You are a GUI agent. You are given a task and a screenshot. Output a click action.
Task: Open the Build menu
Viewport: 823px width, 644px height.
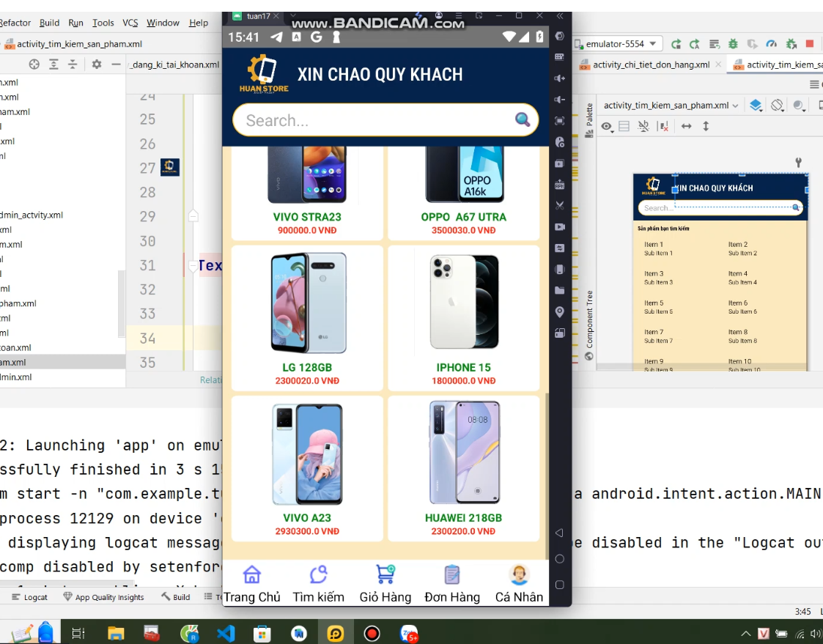tap(49, 23)
